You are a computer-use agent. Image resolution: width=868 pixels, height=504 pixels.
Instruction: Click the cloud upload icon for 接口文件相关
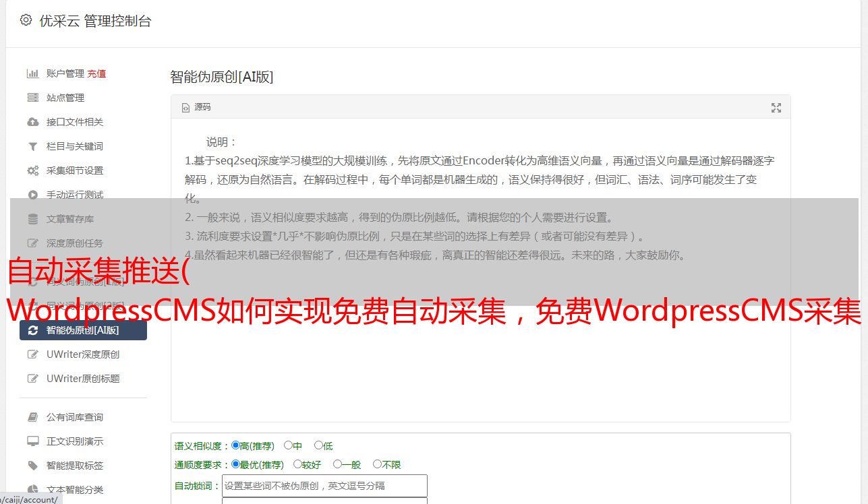pyautogui.click(x=32, y=122)
